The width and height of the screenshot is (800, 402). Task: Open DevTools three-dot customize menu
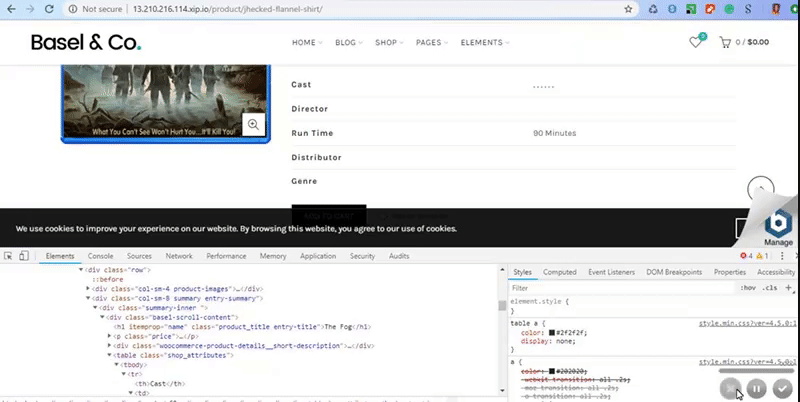[x=782, y=256]
